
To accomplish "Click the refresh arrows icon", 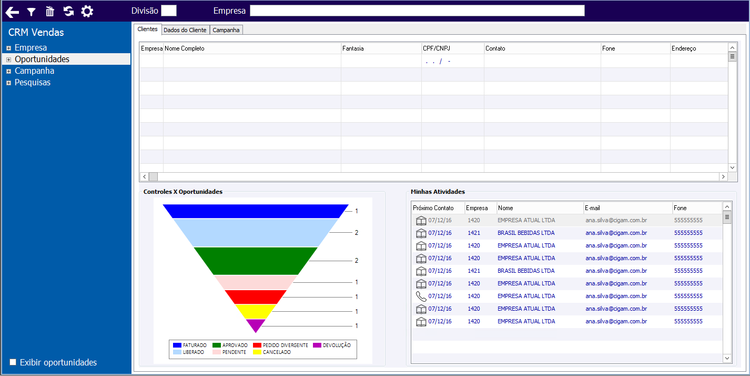I will (x=68, y=11).
